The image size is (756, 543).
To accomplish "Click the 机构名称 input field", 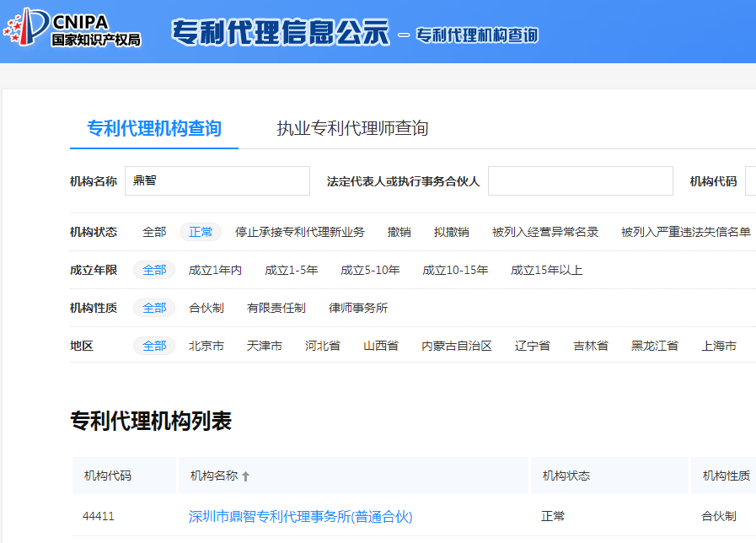I will [217, 181].
